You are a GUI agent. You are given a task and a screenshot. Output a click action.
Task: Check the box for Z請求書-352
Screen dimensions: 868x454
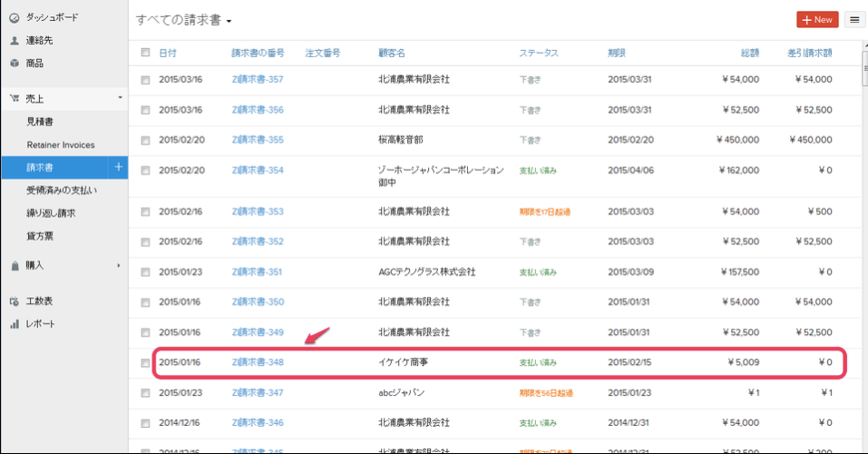145,242
